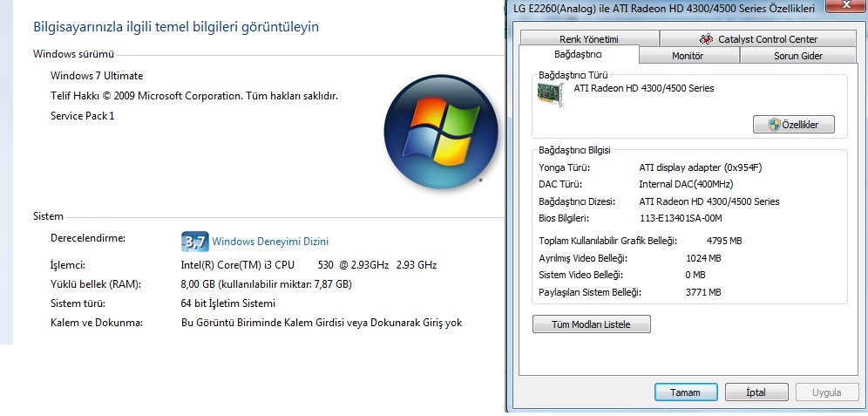Viewport: 868px width, 416px height.
Task: Open the Windows Deneyimi Dizini link
Action: pyautogui.click(x=270, y=242)
